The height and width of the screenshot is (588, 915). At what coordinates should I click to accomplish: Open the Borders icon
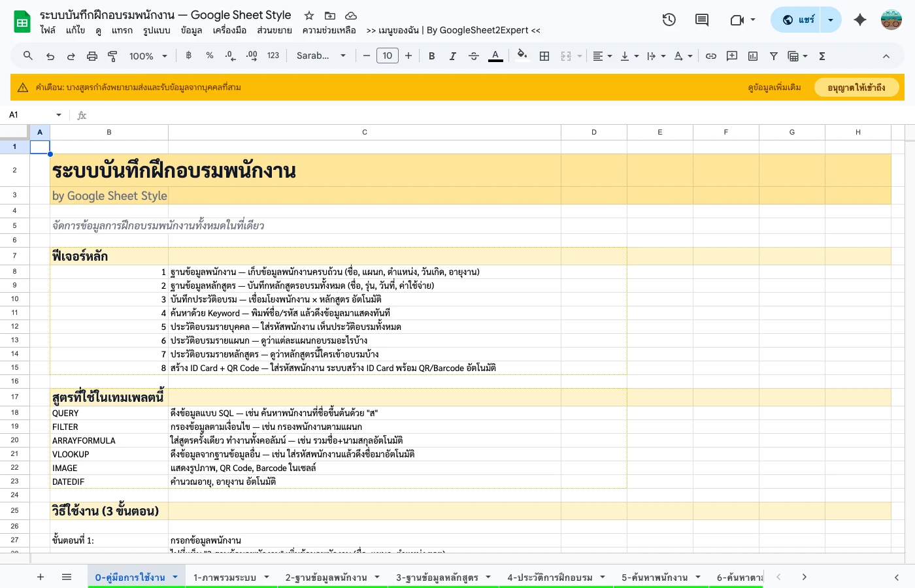point(544,56)
